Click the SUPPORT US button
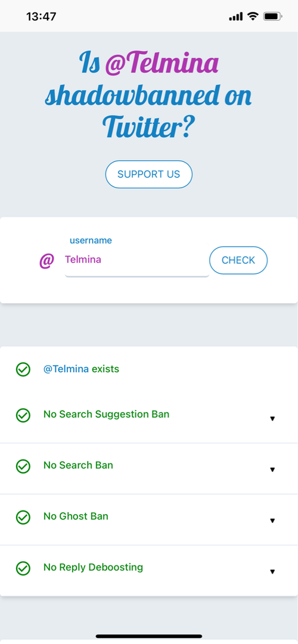The image size is (298, 644). tap(149, 174)
